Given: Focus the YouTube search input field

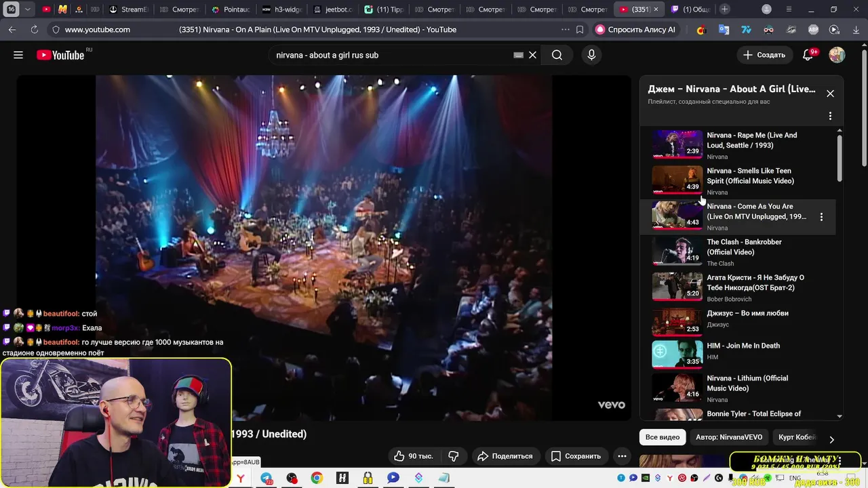Looking at the screenshot, I should [392, 55].
